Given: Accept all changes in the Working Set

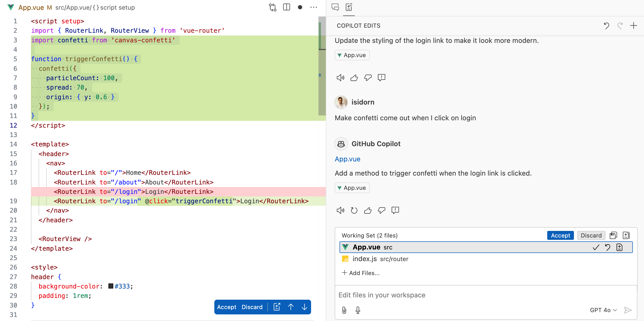Looking at the screenshot, I should coord(560,235).
